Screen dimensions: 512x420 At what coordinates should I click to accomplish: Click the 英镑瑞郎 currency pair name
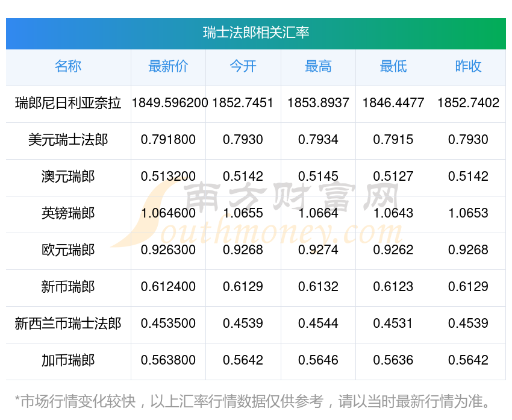coord(68,213)
